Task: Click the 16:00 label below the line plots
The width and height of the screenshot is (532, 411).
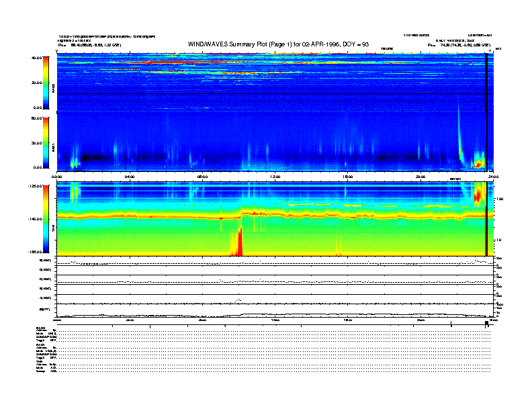Action: [x=348, y=320]
